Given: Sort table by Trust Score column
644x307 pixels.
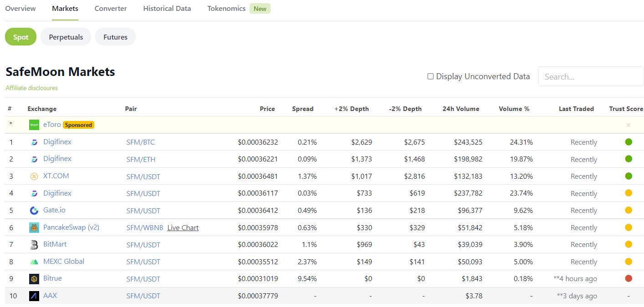Looking at the screenshot, I should [x=626, y=109].
